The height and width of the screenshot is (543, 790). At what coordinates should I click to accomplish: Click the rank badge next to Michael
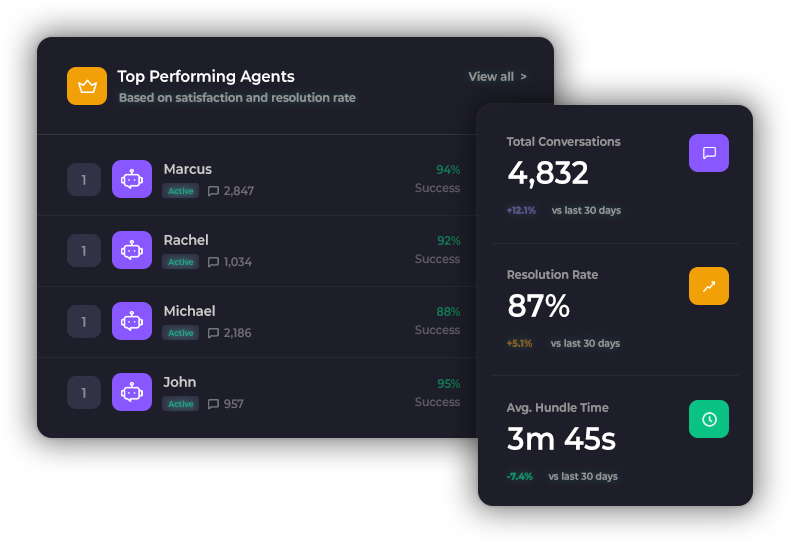tap(84, 322)
